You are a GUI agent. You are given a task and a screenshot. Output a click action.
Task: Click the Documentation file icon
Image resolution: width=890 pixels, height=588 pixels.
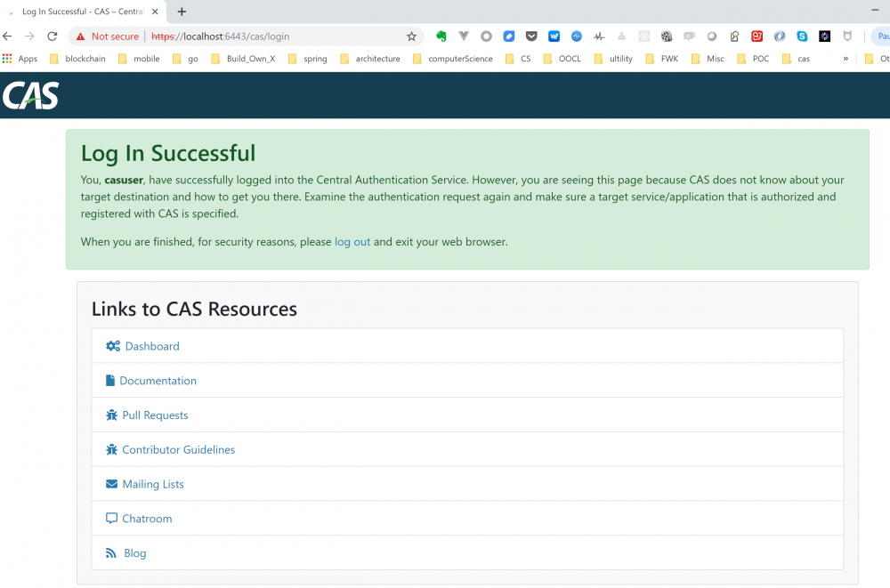(x=110, y=380)
